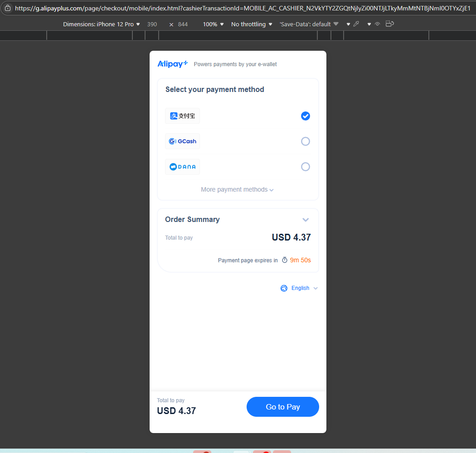Click the Select your payment method heading
The height and width of the screenshot is (453, 476).
(214, 90)
